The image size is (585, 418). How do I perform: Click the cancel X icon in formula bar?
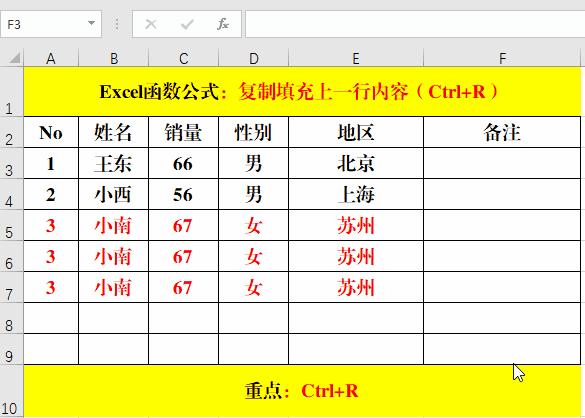click(151, 25)
